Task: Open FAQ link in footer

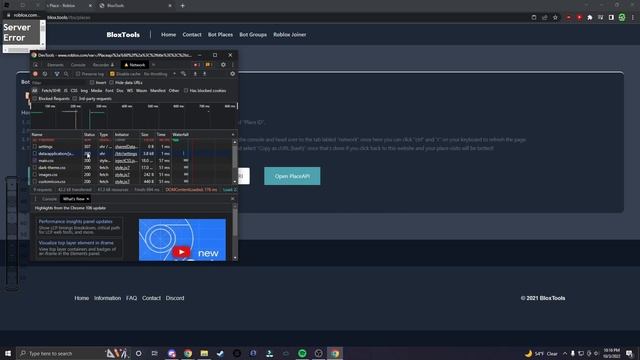Action: 131,298
